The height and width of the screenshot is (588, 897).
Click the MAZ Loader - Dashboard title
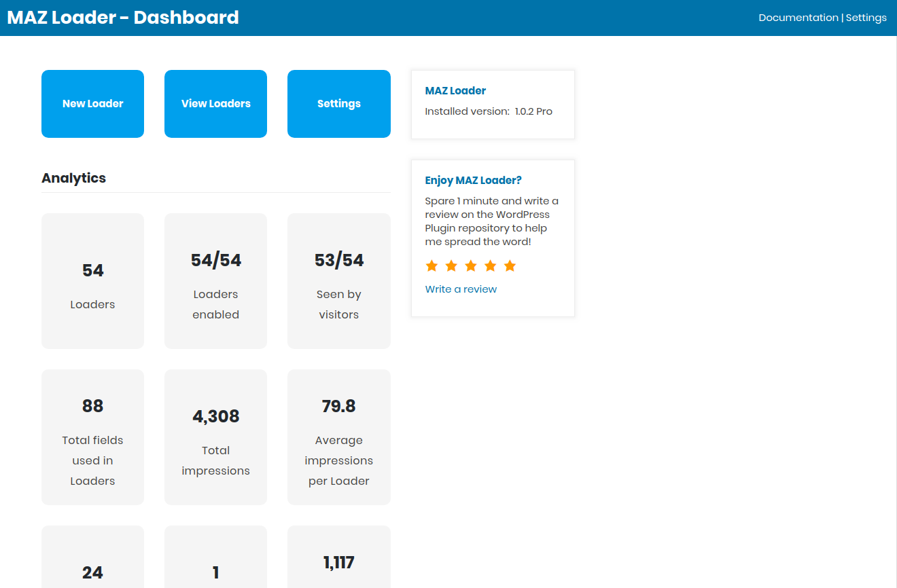(x=123, y=18)
